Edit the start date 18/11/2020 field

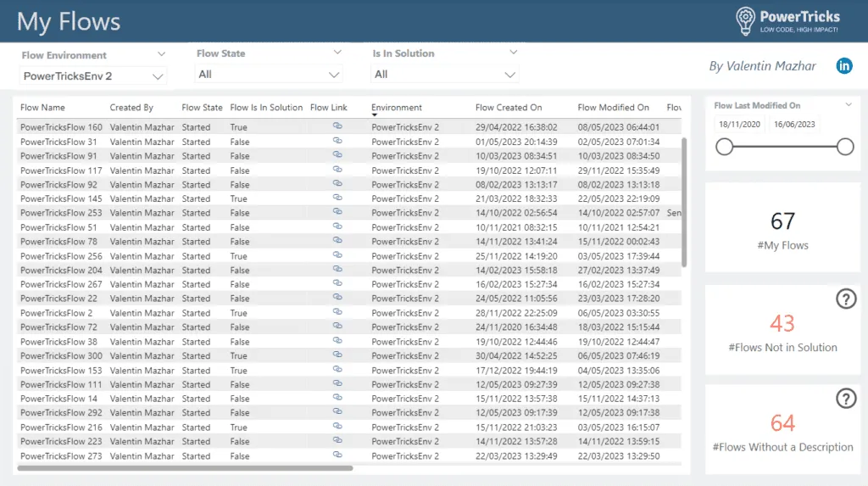tap(739, 125)
